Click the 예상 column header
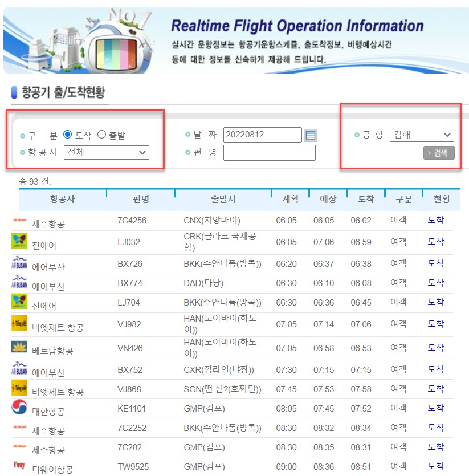This screenshot has width=469, height=476. [328, 199]
